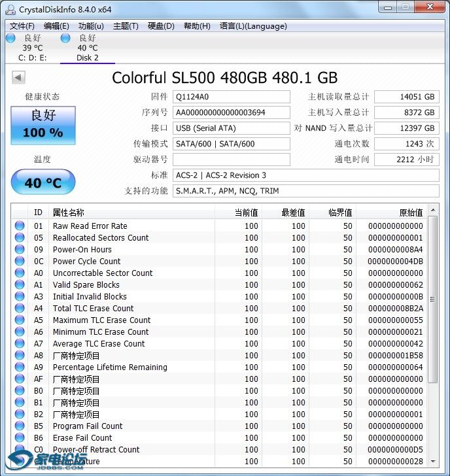Open the 文件(F) menu
The image size is (450, 476).
coord(22,26)
